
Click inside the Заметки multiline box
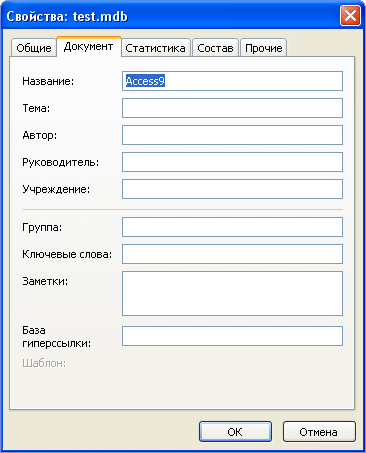[232, 293]
